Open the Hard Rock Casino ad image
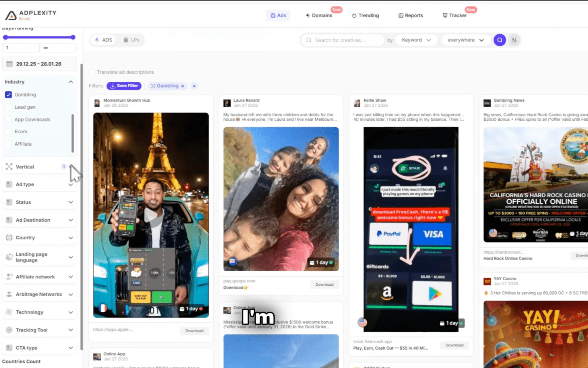 coord(535,185)
